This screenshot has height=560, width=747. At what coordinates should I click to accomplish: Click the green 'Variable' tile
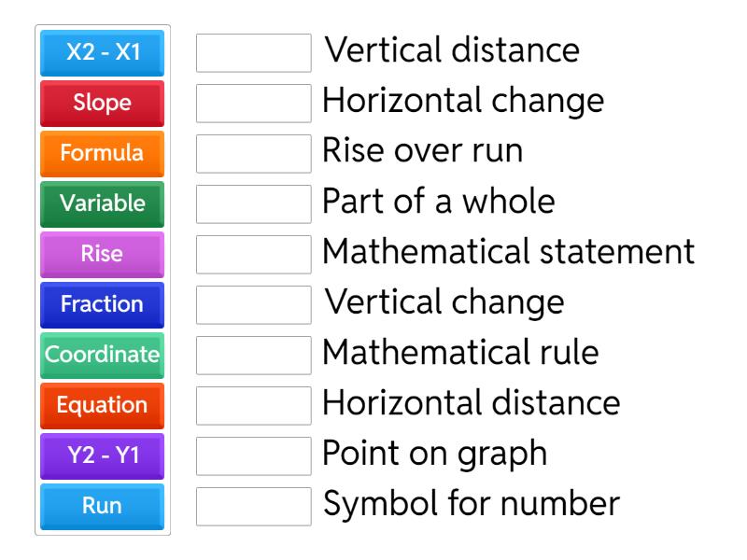click(x=103, y=204)
